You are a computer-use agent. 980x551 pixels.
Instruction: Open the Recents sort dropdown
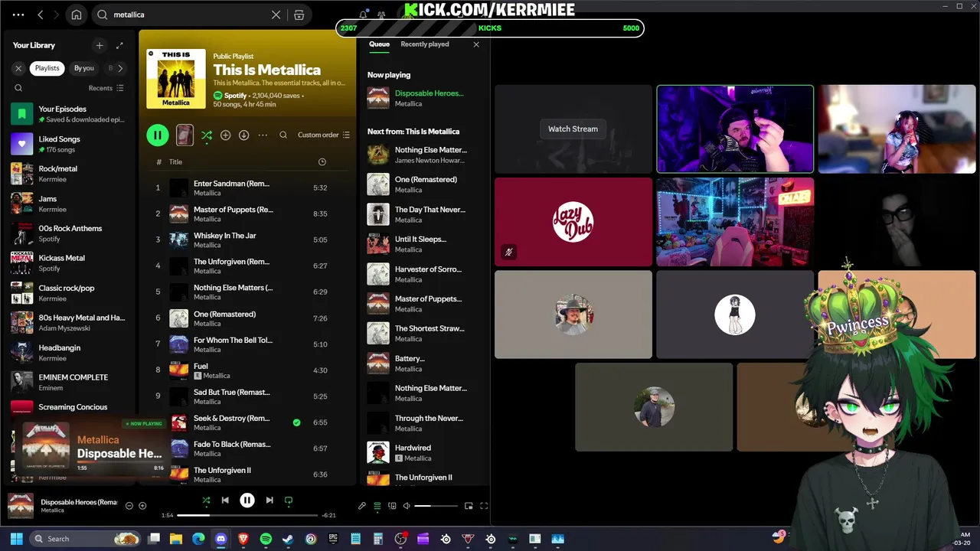coord(106,88)
